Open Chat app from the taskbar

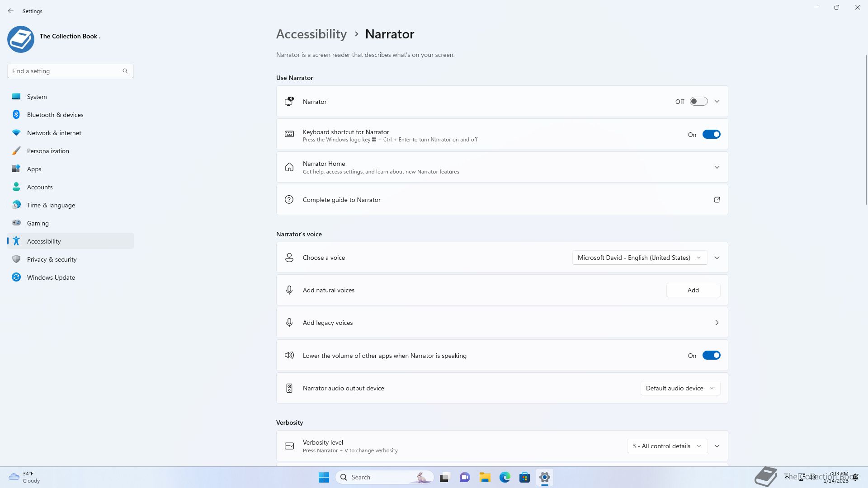tap(465, 477)
